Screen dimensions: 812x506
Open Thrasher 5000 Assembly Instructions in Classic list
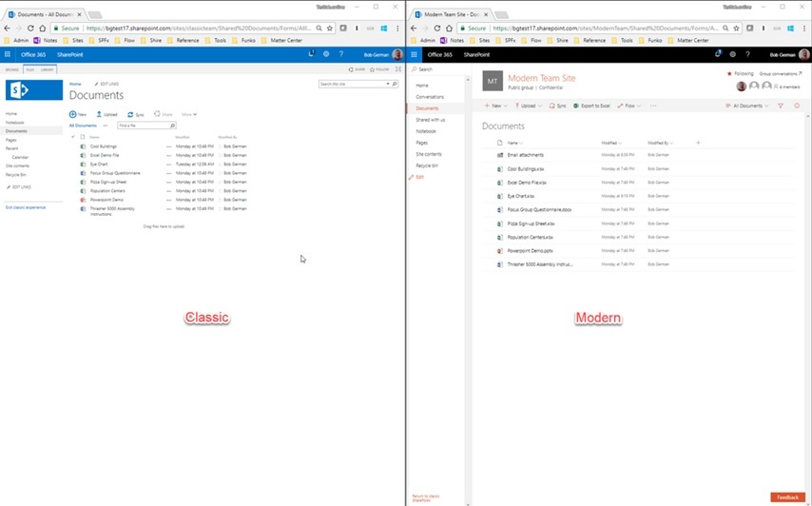[x=112, y=211]
